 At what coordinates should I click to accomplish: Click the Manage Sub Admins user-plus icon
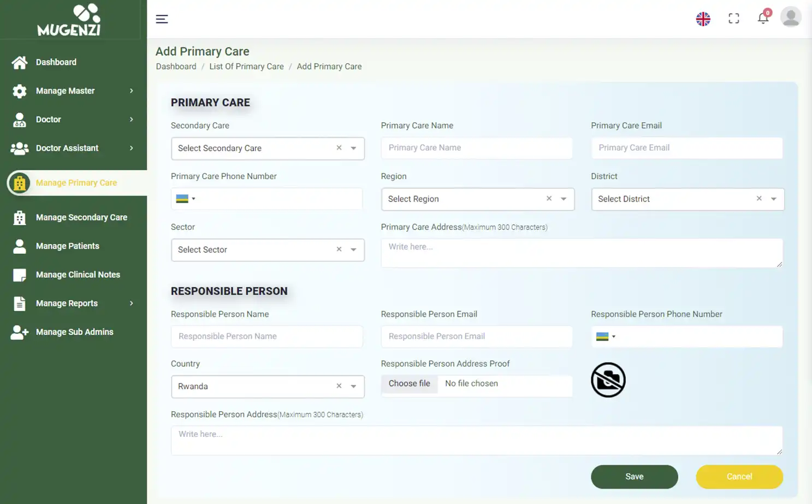click(20, 333)
